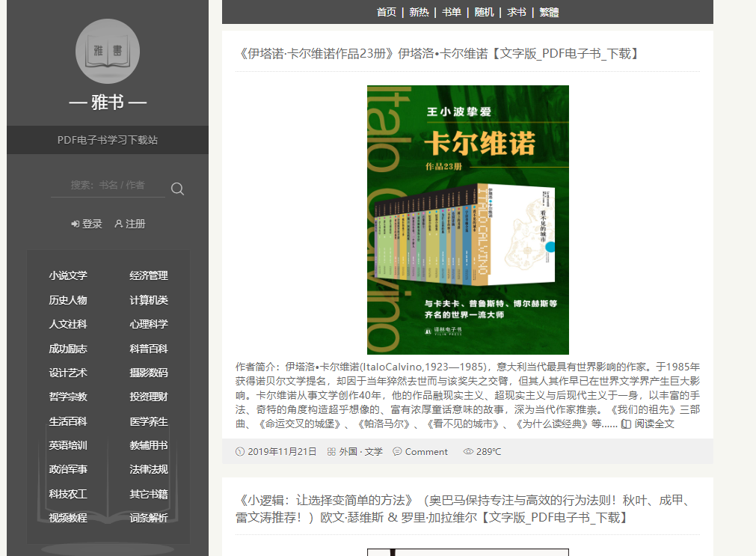Click the 雅书 book logo icon
Image resolution: width=756 pixels, height=556 pixels.
point(108,51)
